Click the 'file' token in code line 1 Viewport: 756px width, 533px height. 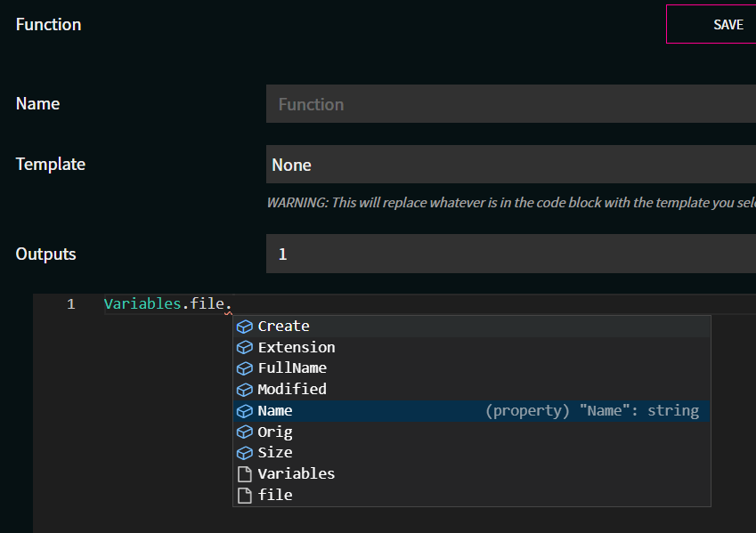pos(207,303)
